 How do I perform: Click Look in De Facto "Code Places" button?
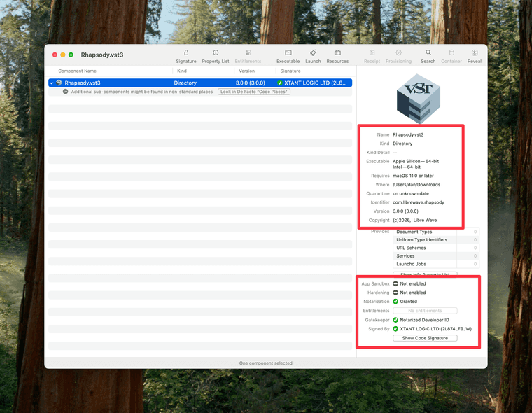pos(254,92)
